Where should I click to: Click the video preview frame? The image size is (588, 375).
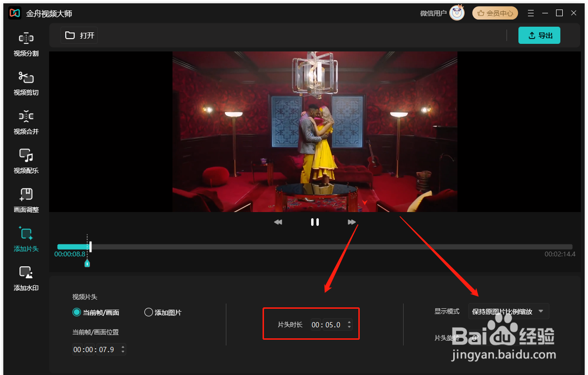pyautogui.click(x=315, y=132)
